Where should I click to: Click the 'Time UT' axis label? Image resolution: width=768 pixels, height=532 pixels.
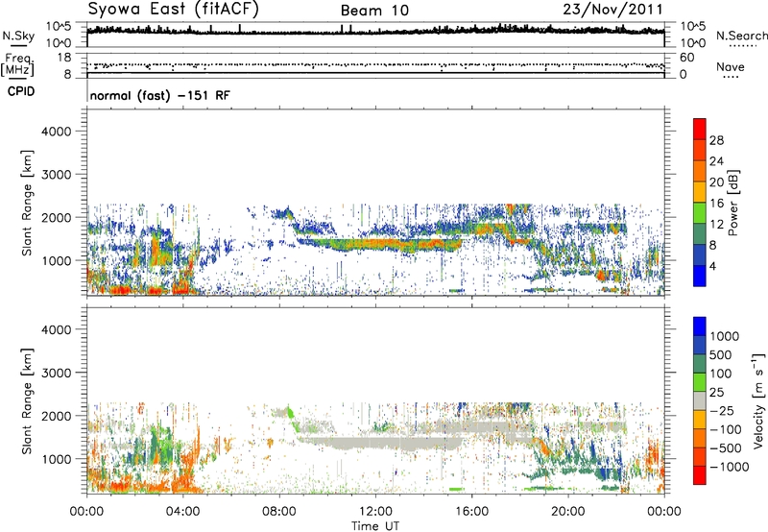(x=375, y=526)
